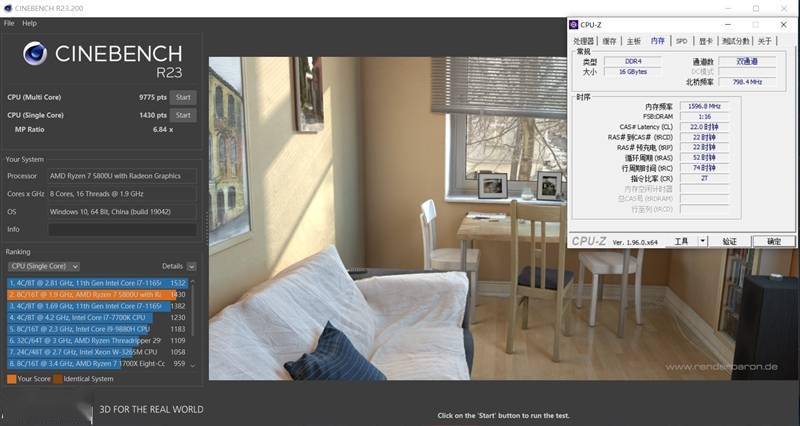This screenshot has width=800, height=426.
Task: Click the Info input field
Action: tap(122, 230)
